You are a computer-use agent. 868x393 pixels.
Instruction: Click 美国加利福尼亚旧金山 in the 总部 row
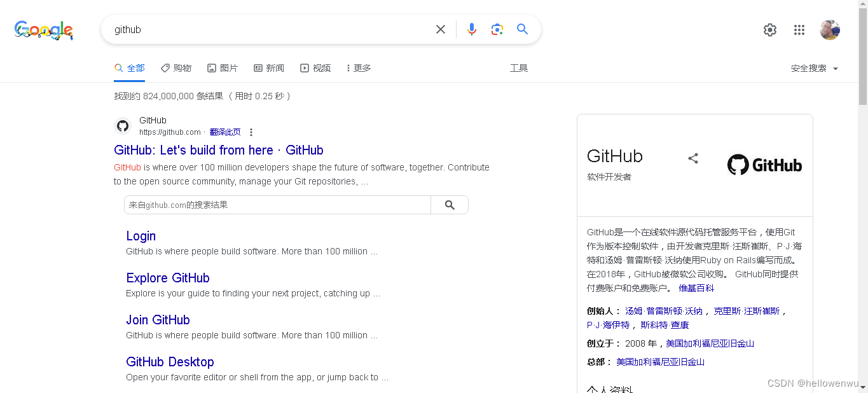pyautogui.click(x=660, y=362)
